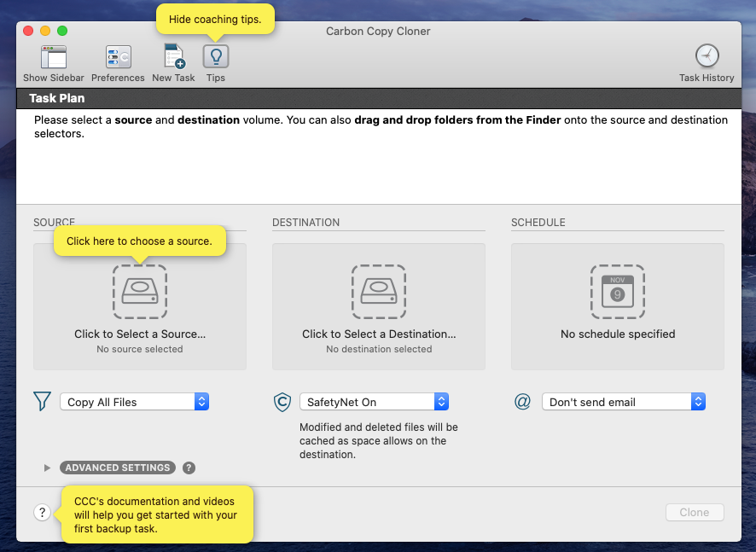Viewport: 756px width, 552px height.
Task: Open the Don't send email dropdown
Action: [x=623, y=402]
